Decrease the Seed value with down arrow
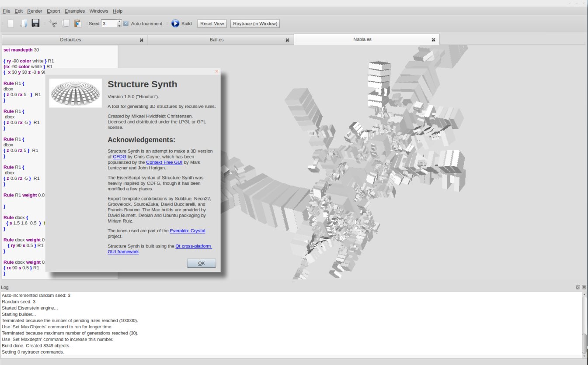Screen dimensions: 588x365 (x=119, y=26)
